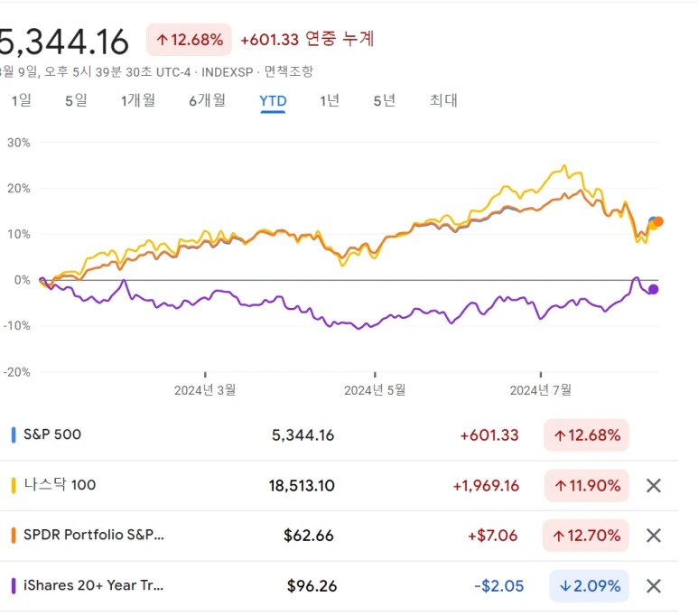The height and width of the screenshot is (616, 698).
Task: Open the S&P 500 row
Action: (339, 435)
